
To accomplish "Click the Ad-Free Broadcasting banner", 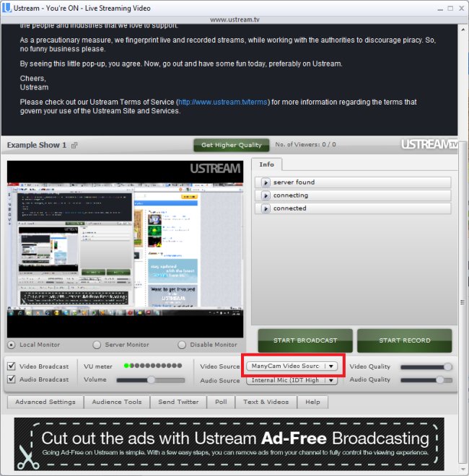I will [x=229, y=444].
